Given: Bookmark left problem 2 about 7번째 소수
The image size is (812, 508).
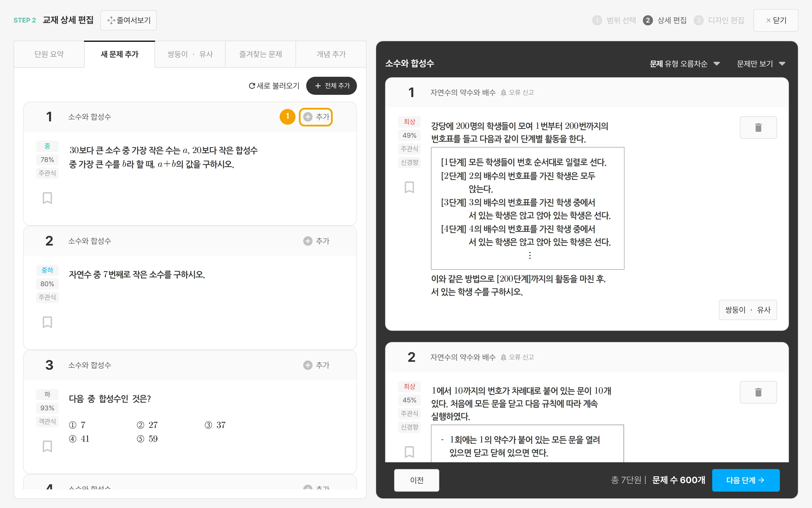Looking at the screenshot, I should coord(47,322).
